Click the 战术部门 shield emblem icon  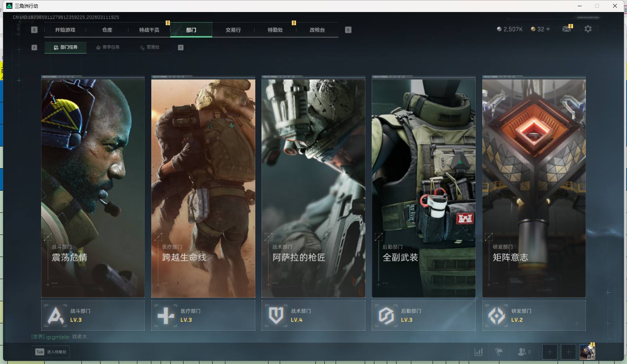[276, 316]
